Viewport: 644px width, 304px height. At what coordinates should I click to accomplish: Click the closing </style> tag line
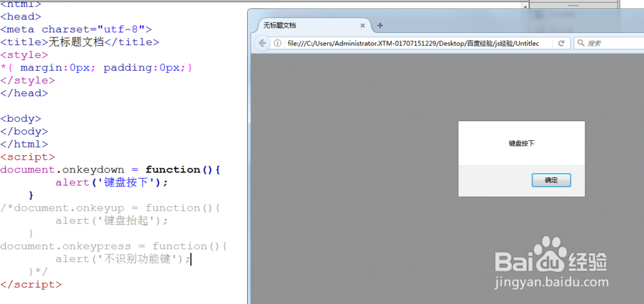28,80
